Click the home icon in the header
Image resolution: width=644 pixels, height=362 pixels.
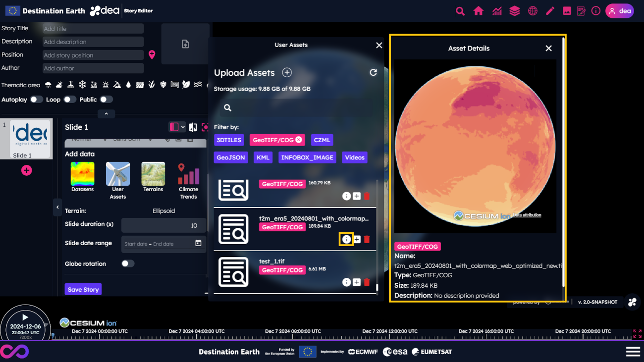coord(478,11)
